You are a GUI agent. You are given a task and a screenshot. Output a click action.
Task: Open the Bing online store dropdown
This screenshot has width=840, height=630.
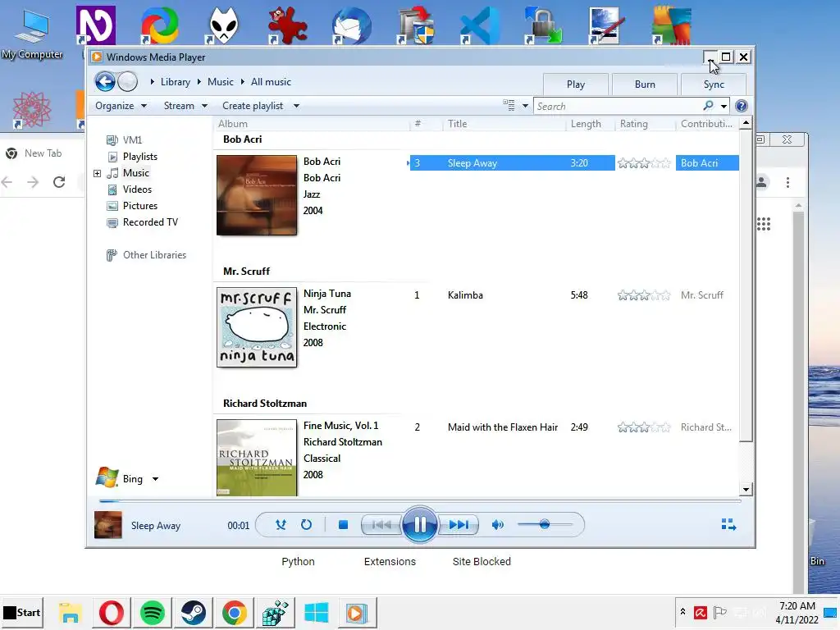(155, 479)
